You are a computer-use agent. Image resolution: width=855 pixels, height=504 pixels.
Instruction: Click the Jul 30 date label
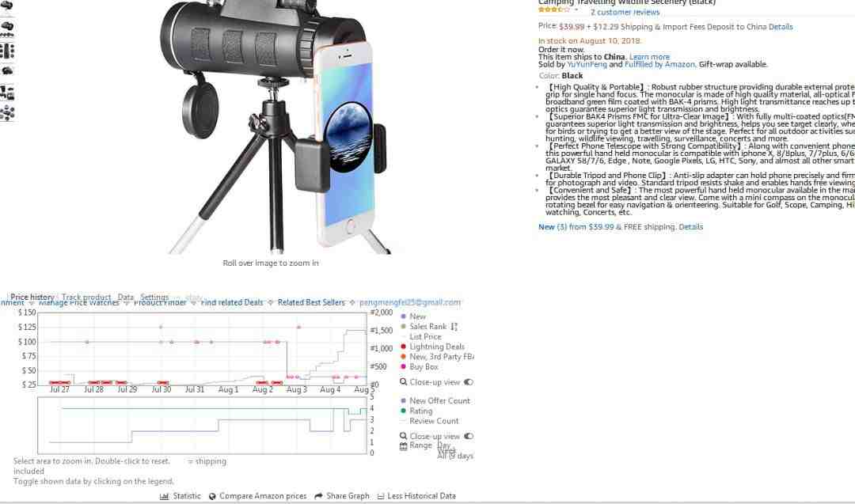coord(161,389)
